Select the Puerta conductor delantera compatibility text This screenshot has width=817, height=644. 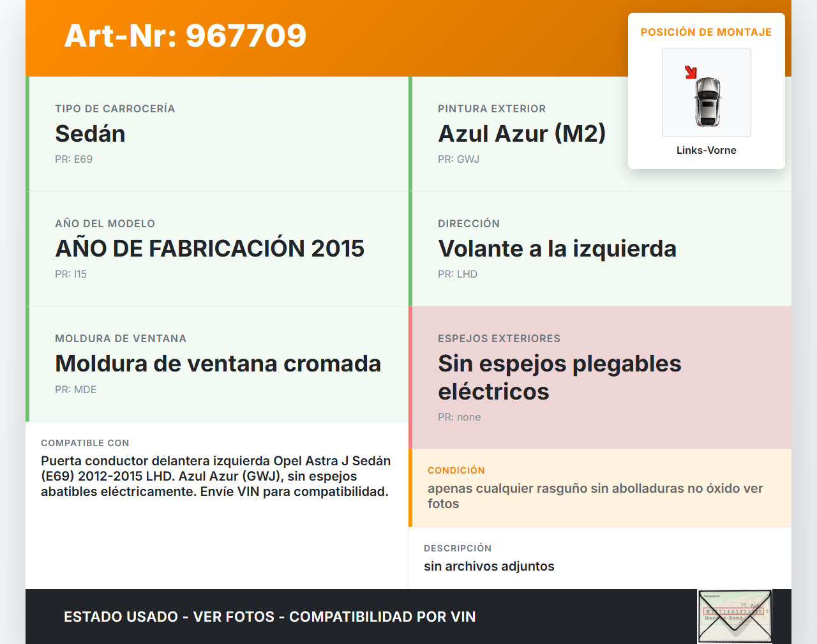(x=216, y=476)
